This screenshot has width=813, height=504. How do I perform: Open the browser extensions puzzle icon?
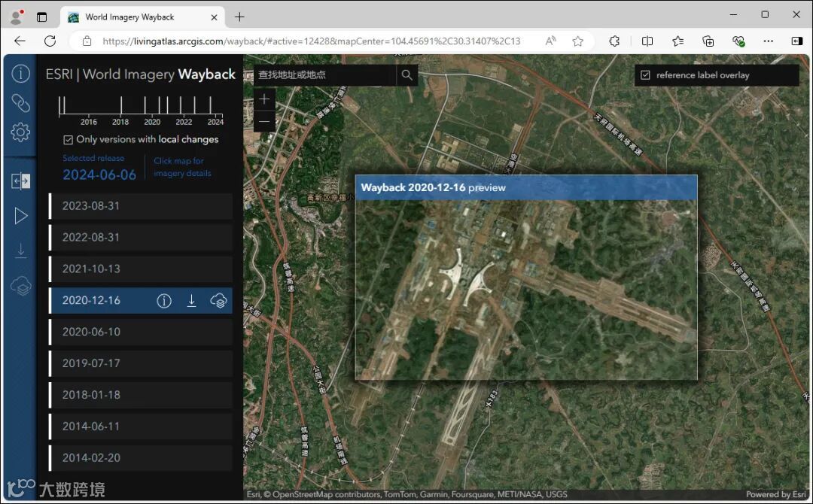click(614, 41)
